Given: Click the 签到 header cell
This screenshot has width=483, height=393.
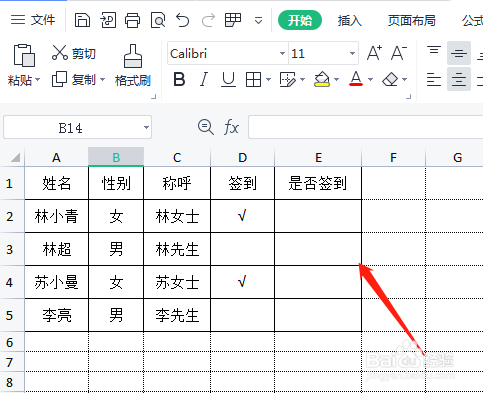Looking at the screenshot, I should pyautogui.click(x=242, y=183).
